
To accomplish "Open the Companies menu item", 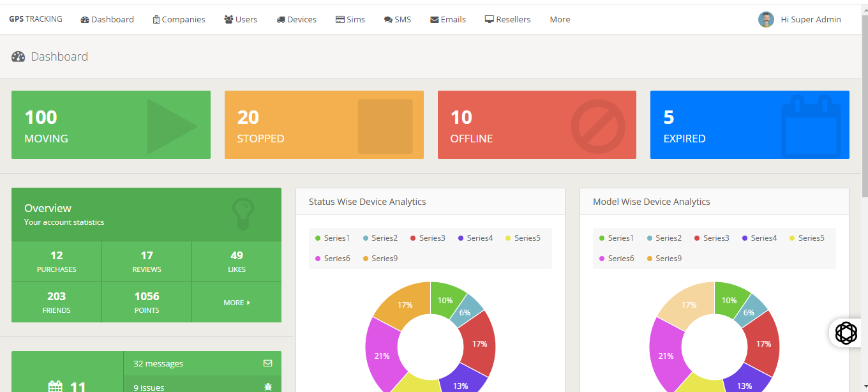I will [x=179, y=19].
